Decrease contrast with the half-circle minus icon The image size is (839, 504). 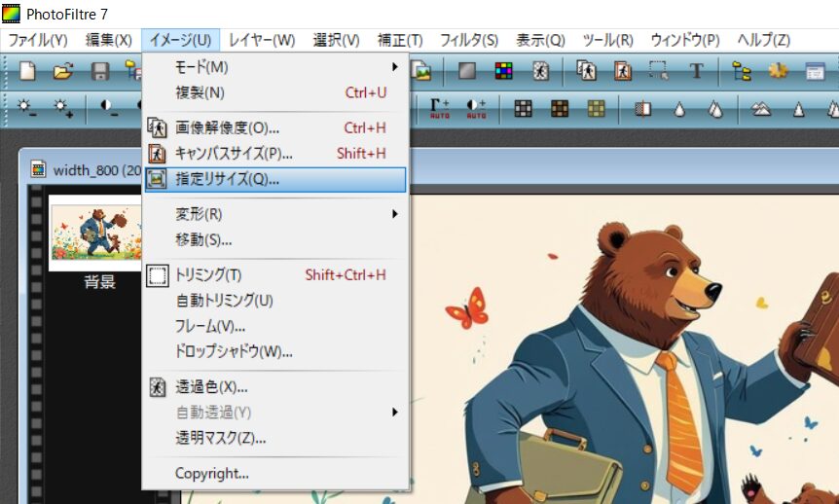[x=109, y=109]
